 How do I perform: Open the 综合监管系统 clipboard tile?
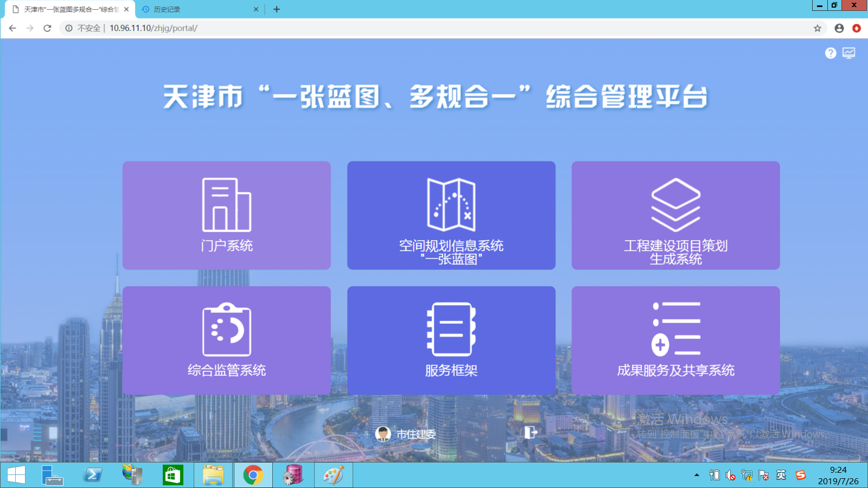point(226,340)
